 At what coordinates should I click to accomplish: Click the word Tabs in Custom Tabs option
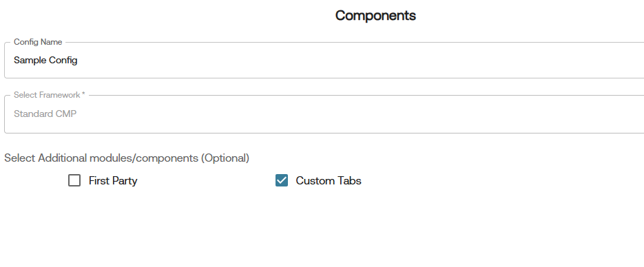click(x=349, y=181)
